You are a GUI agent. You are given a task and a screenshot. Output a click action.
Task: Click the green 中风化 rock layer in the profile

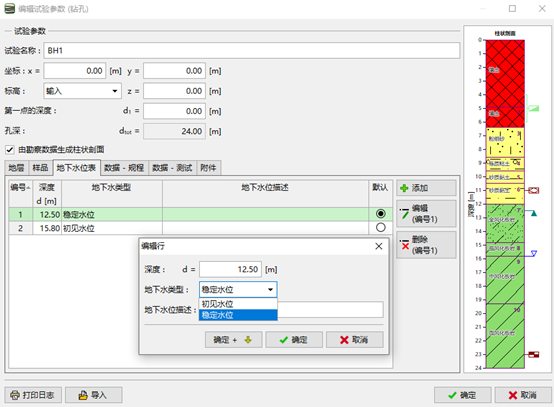(505, 280)
